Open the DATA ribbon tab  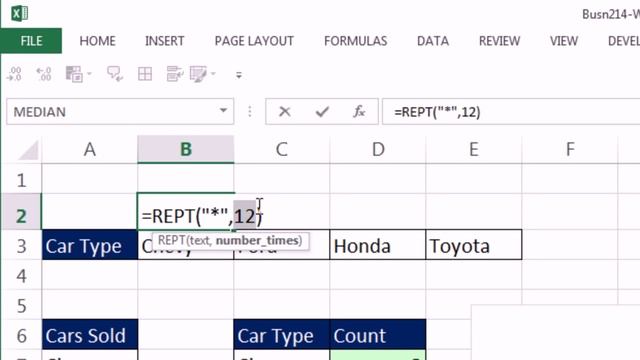click(x=433, y=41)
